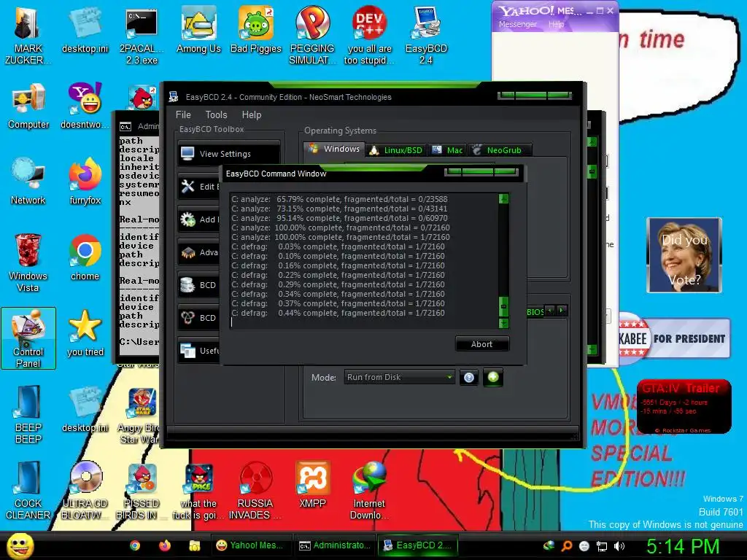
Task: Select the 2PACAL 2.3.exe desktop icon
Action: click(x=142, y=35)
